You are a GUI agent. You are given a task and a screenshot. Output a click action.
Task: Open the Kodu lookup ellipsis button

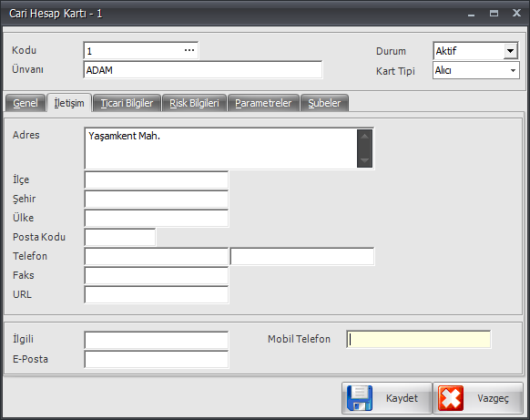(189, 50)
